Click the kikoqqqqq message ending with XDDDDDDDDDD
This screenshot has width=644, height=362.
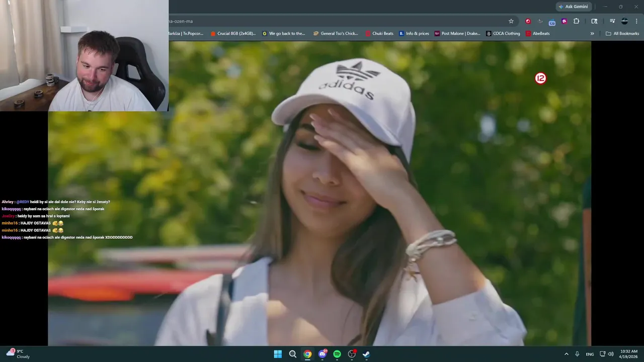pyautogui.click(x=67, y=237)
